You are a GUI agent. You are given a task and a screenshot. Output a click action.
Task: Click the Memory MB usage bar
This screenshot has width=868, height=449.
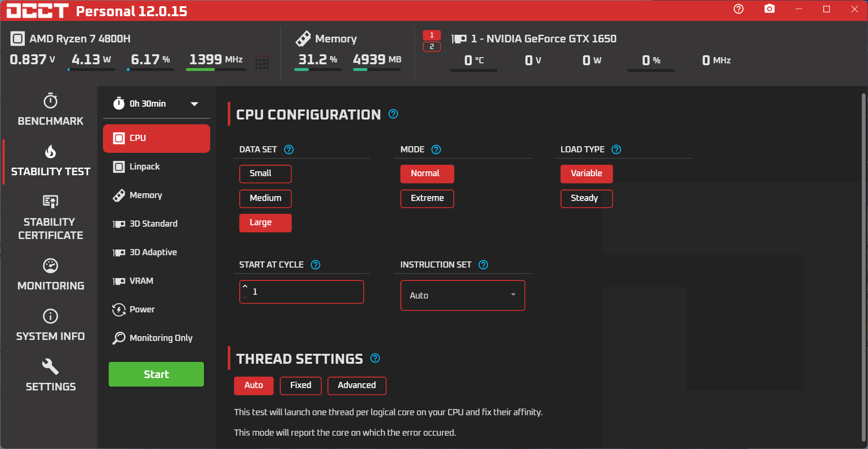coord(377,70)
